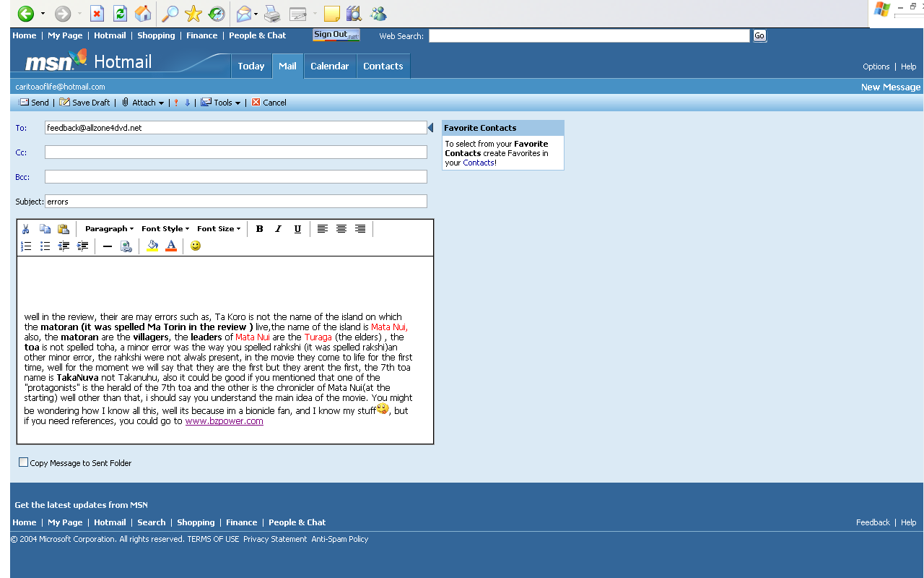Viewport: 924px width, 578px height.
Task: Copy selected text with the copy icon
Action: pos(45,229)
